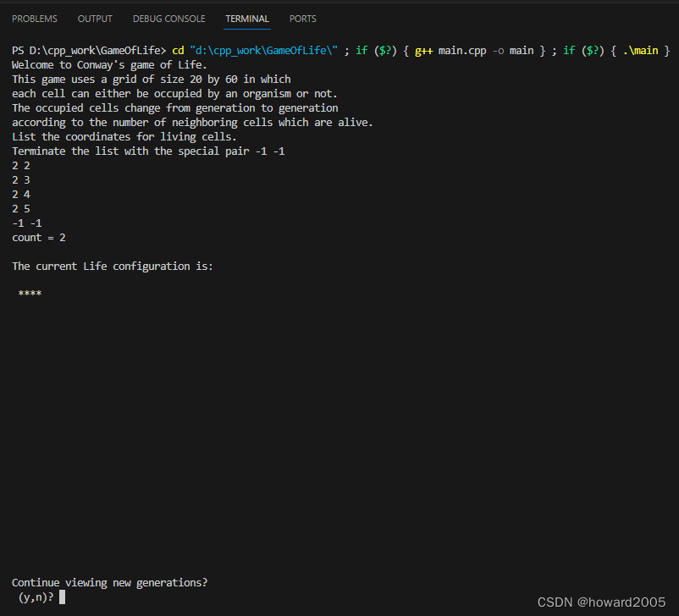Viewport: 679px width, 616px height.
Task: Click the "count = 2" output line
Action: click(39, 238)
